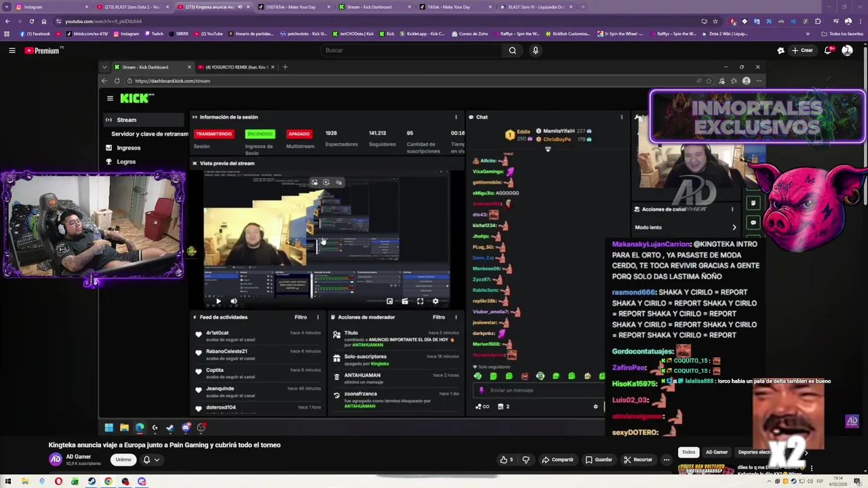
Task: Start voice search with microphone icon
Action: tap(535, 50)
